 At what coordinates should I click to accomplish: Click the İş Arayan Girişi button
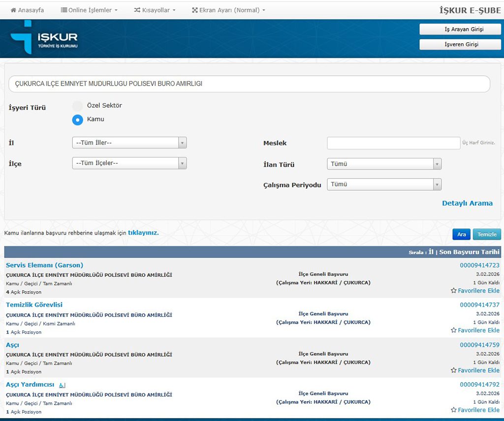point(460,30)
